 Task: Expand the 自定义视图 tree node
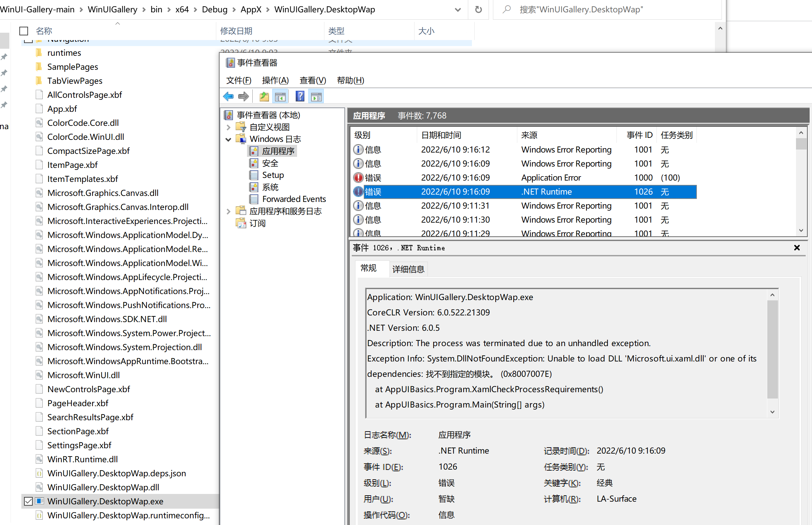(x=228, y=127)
